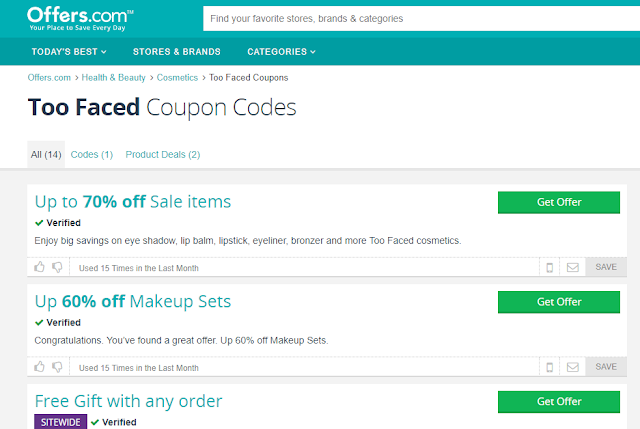Thumbs up the 70% off Sale offer

[40, 267]
